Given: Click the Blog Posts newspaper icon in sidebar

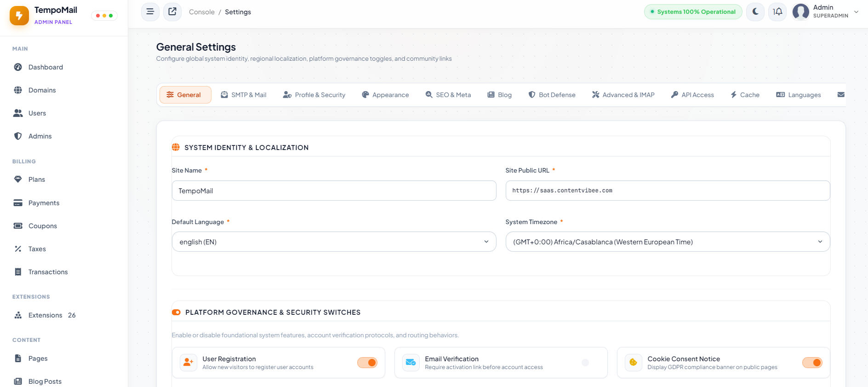Looking at the screenshot, I should tap(18, 381).
